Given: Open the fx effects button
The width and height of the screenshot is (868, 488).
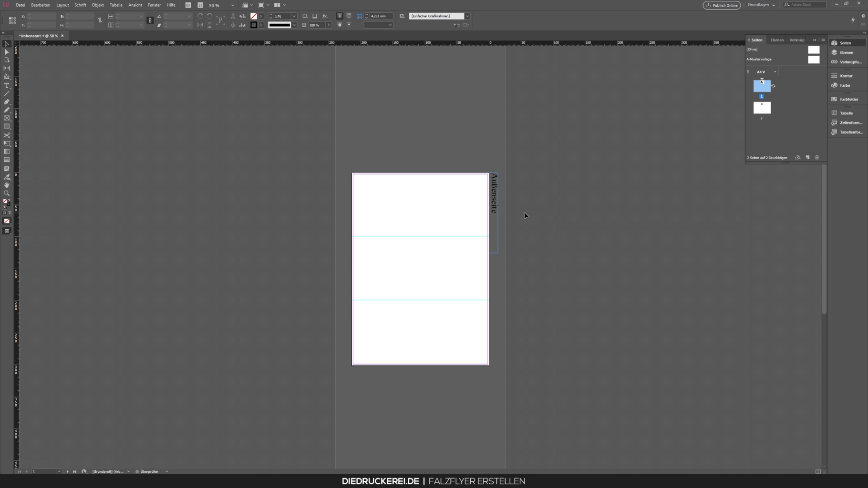Looking at the screenshot, I should [325, 16].
